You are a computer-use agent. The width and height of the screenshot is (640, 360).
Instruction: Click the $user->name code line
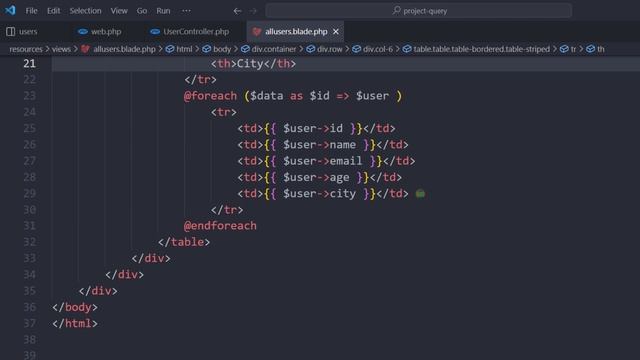tap(323, 145)
